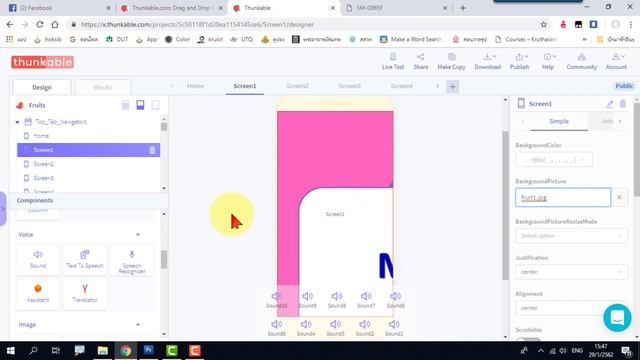This screenshot has height=360, width=640.
Task: Rename Screen1 with the pencil icon
Action: pos(610,104)
